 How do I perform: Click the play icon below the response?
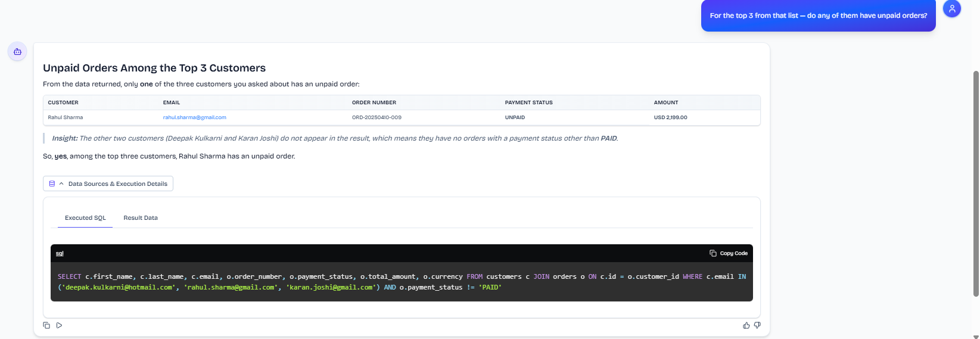point(59,325)
